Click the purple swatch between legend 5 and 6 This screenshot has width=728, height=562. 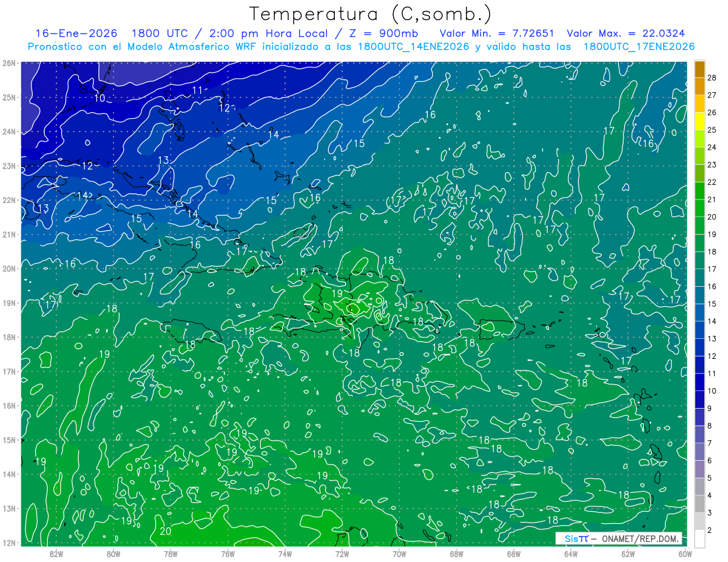(699, 469)
